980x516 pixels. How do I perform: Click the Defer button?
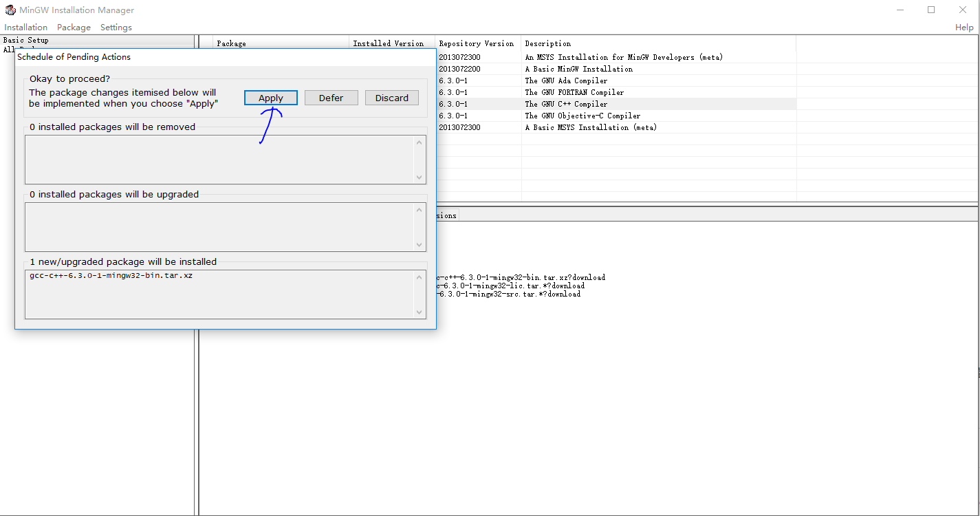331,98
